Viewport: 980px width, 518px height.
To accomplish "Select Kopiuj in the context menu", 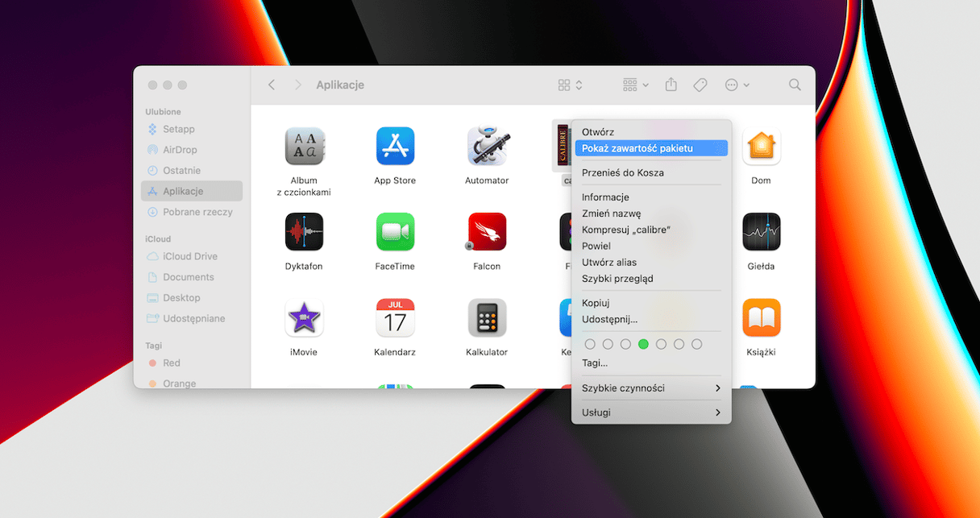I will [x=651, y=303].
